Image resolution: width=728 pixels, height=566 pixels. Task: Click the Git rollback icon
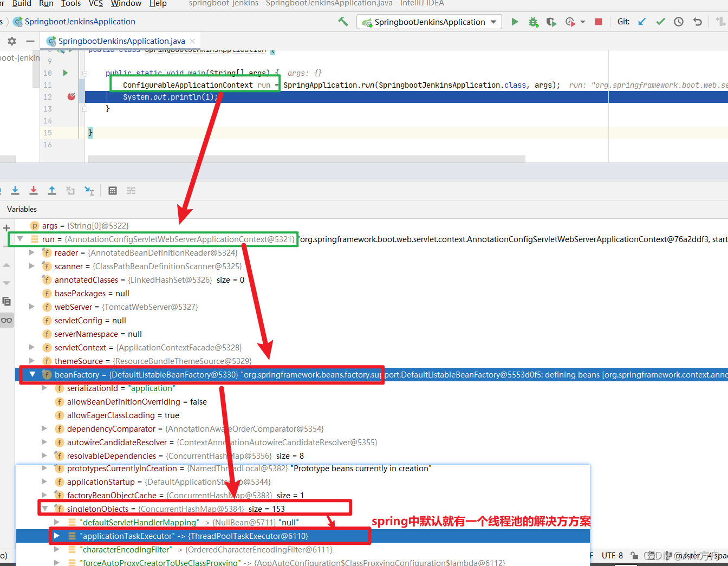(x=697, y=22)
